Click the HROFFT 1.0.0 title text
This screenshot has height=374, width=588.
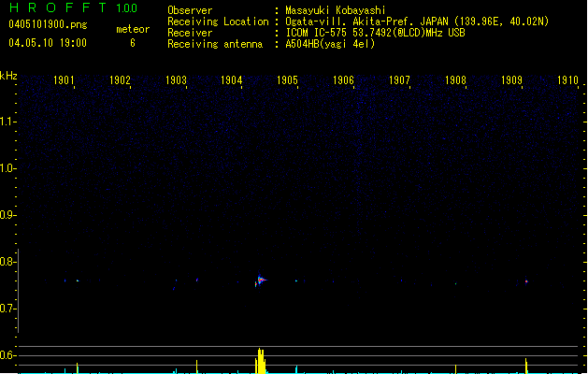tap(73, 7)
